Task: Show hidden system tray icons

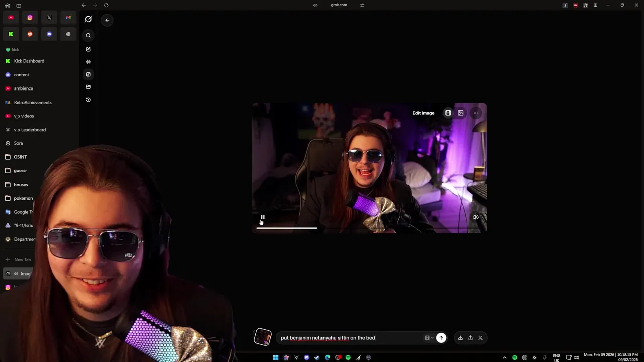Action: [x=505, y=358]
